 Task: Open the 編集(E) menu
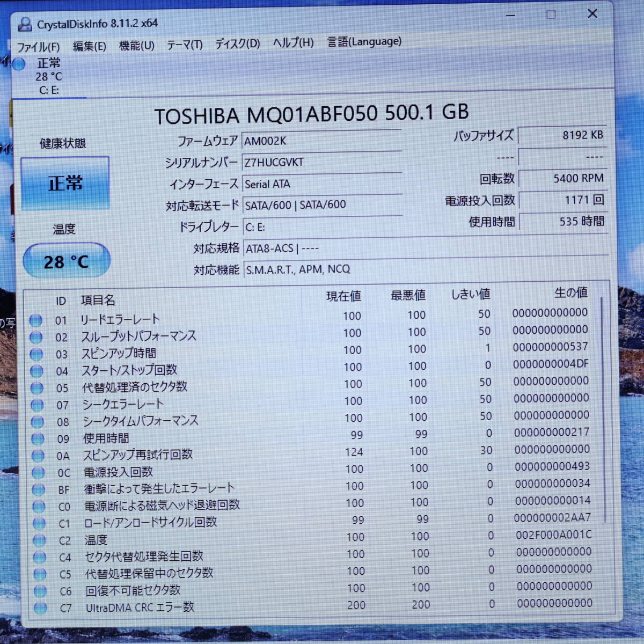[89, 46]
